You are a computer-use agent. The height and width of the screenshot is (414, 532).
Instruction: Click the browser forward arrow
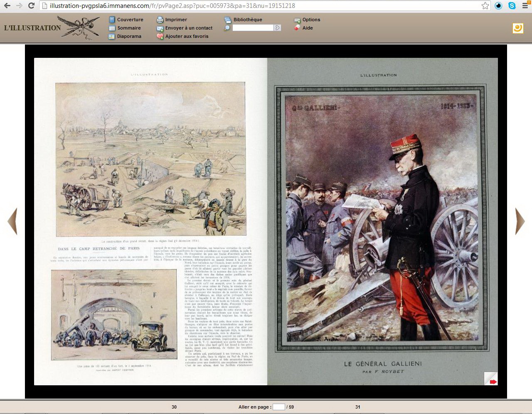tap(19, 6)
